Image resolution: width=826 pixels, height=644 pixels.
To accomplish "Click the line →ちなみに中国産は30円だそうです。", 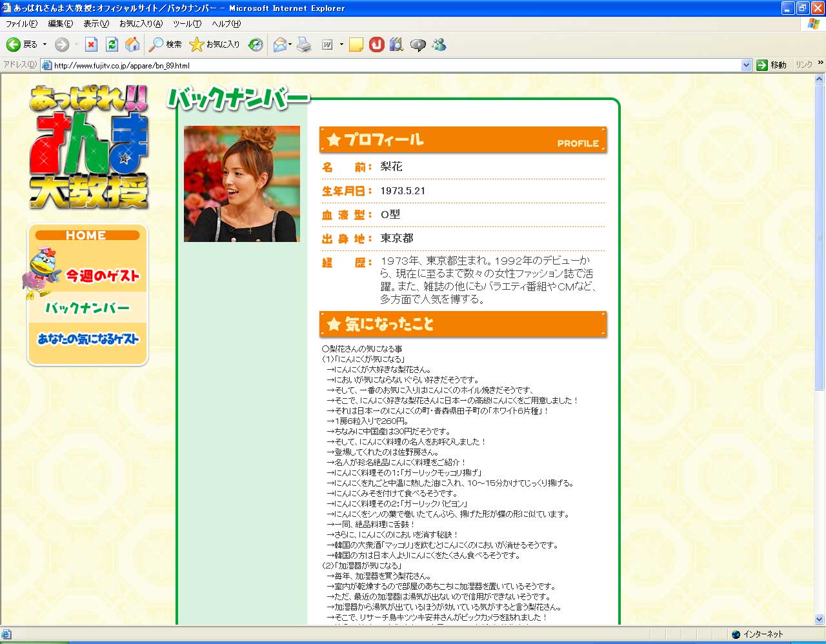I will (388, 431).
